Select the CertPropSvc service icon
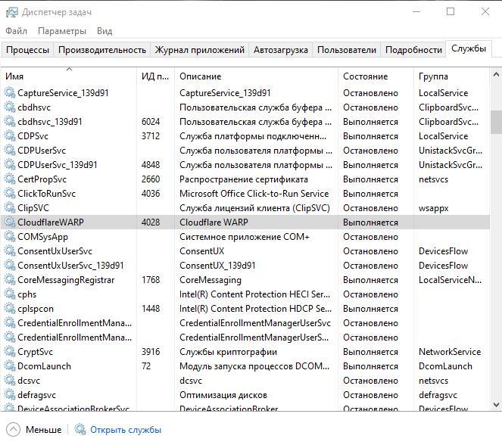This screenshot has width=502, height=448. click(10, 179)
